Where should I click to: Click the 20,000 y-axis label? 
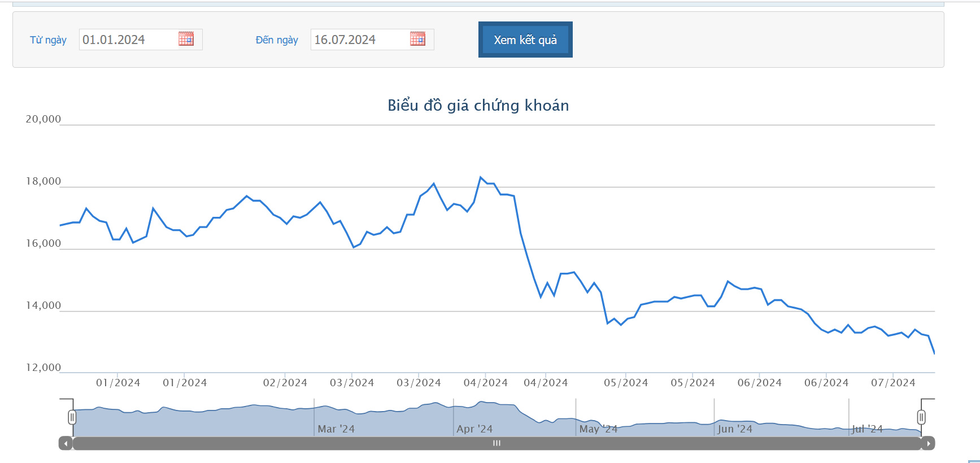click(43, 119)
